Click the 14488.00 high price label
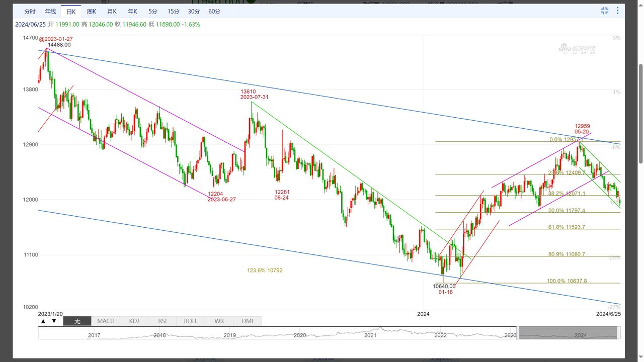This screenshot has width=644, height=362. coord(59,45)
